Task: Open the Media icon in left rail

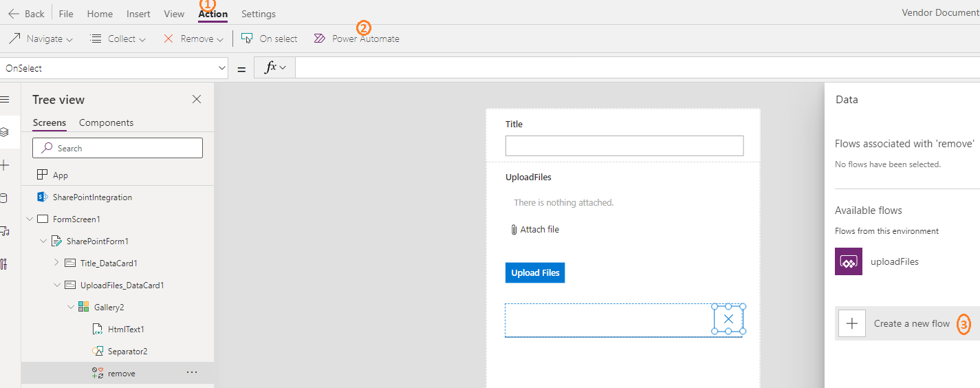Action: click(5, 231)
